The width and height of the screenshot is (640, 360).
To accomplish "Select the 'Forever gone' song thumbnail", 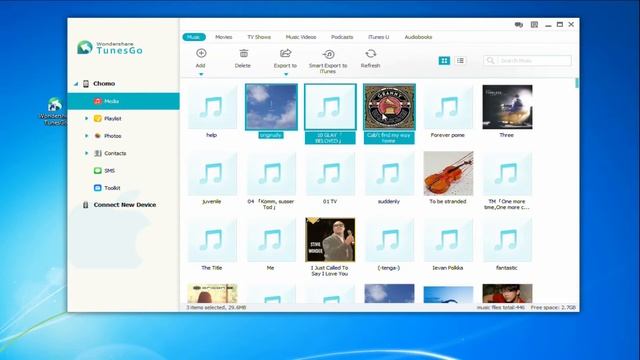I will pos(448,107).
